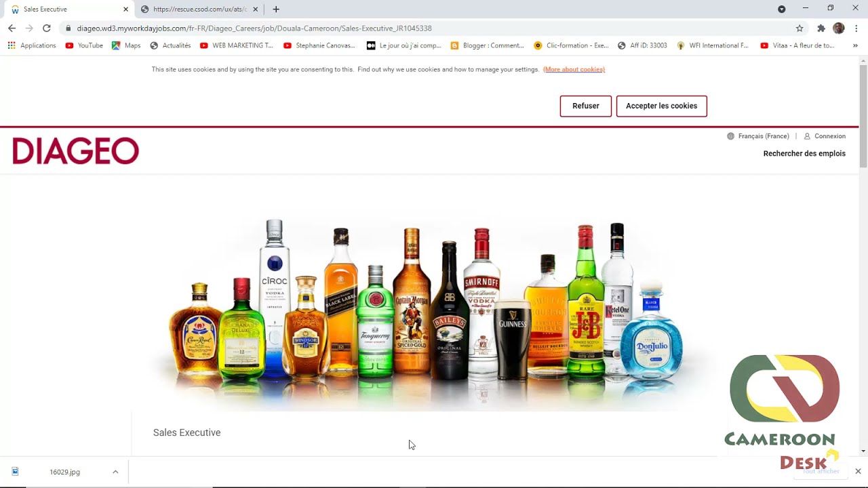868x488 pixels.
Task: Click the Refuser cookies button
Action: [586, 106]
